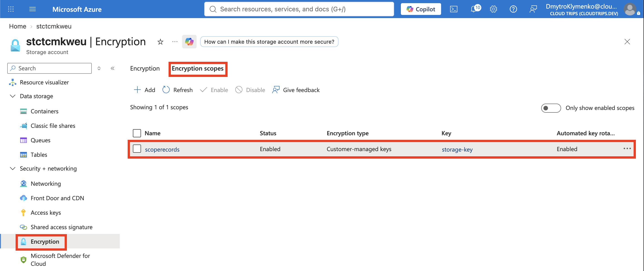Focus the global search resources box
The height and width of the screenshot is (271, 644).
299,9
